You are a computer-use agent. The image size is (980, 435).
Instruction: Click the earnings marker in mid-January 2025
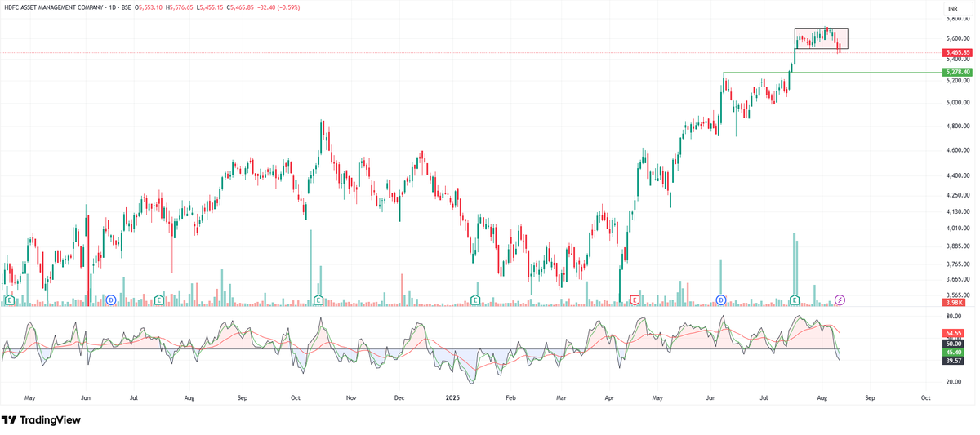[475, 300]
